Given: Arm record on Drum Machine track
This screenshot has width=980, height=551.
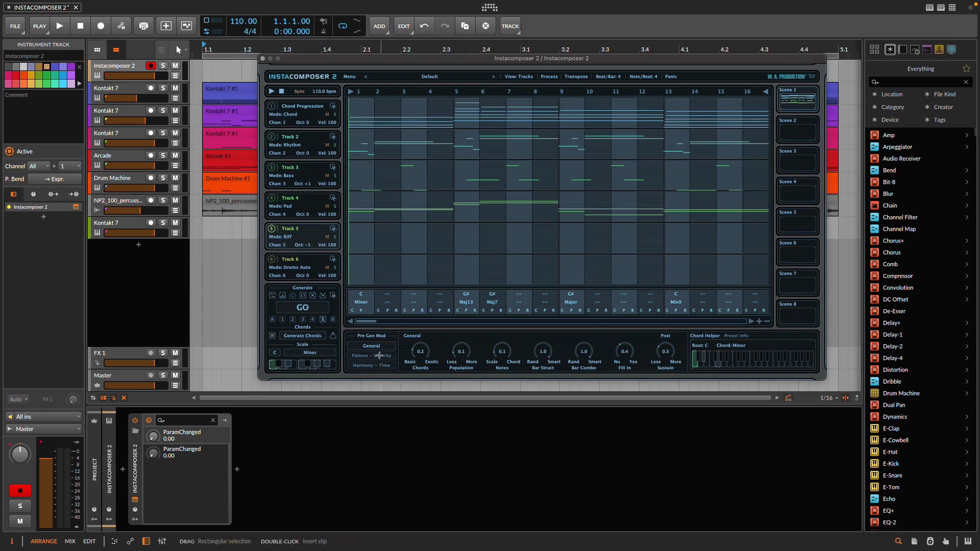Looking at the screenshot, I should pos(151,178).
